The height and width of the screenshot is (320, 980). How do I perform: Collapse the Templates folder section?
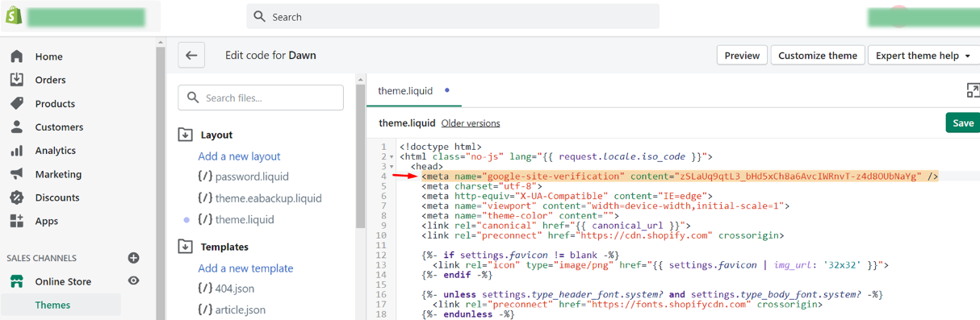coord(185,247)
